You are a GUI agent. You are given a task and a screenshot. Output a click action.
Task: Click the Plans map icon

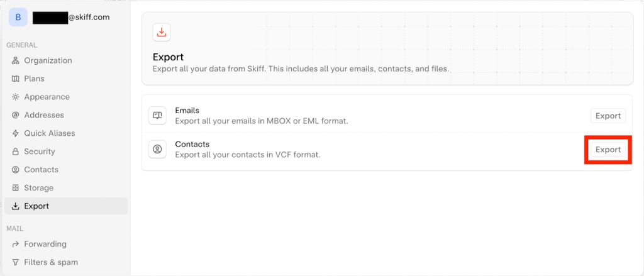pyautogui.click(x=15, y=79)
